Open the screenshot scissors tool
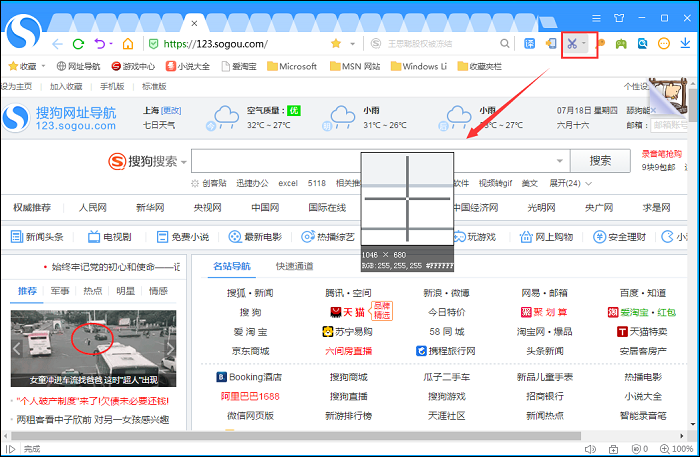 click(x=572, y=44)
